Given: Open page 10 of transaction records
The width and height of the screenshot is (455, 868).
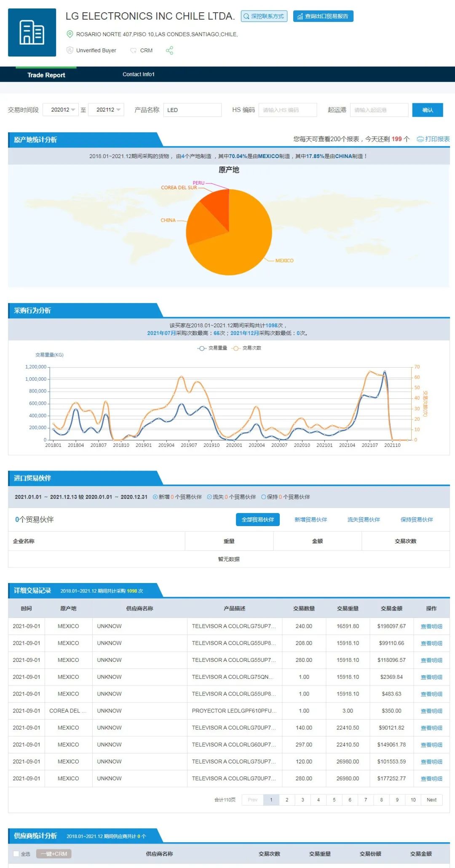Looking at the screenshot, I should [x=413, y=800].
